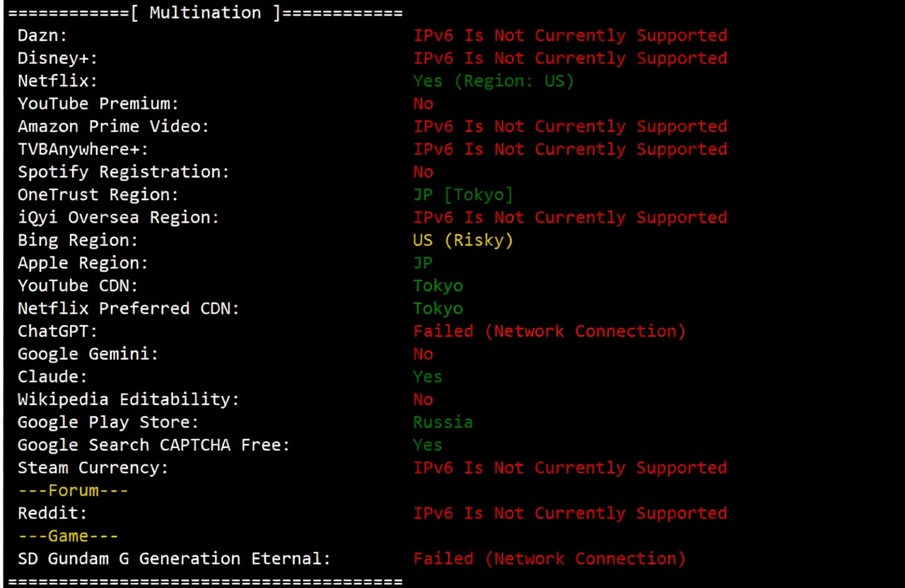Click the yellow "US (Risky)" Bing value
This screenshot has width=905, height=588.
464,240
